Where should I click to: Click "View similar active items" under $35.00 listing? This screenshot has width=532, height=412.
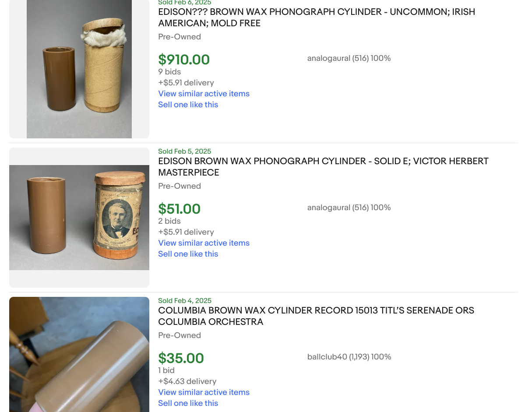204,392
